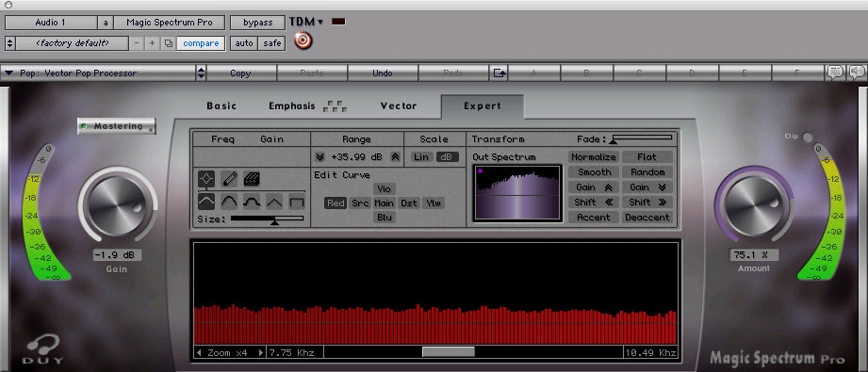
Task: Toggle the safe button
Action: tap(272, 43)
